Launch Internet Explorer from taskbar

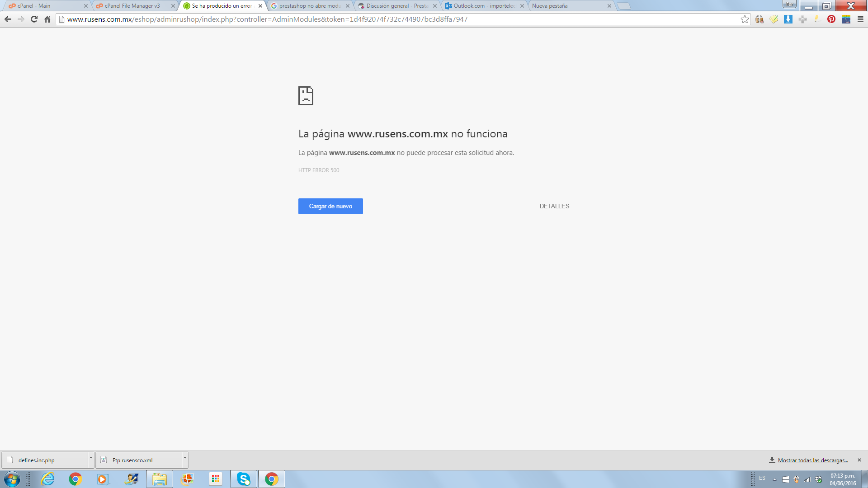point(47,479)
